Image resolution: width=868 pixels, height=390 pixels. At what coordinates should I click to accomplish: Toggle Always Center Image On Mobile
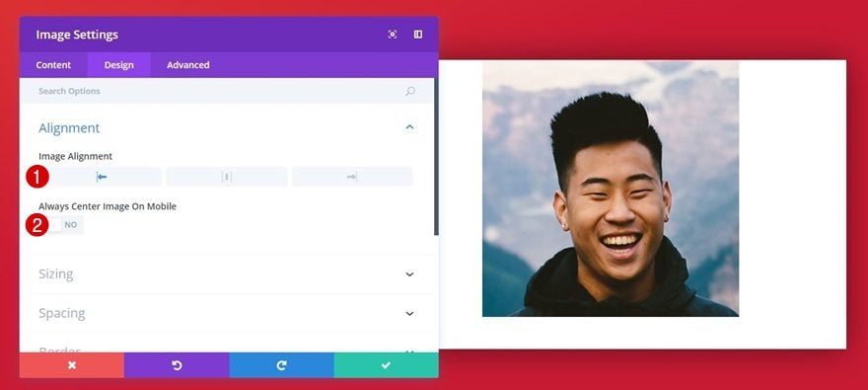(x=64, y=225)
